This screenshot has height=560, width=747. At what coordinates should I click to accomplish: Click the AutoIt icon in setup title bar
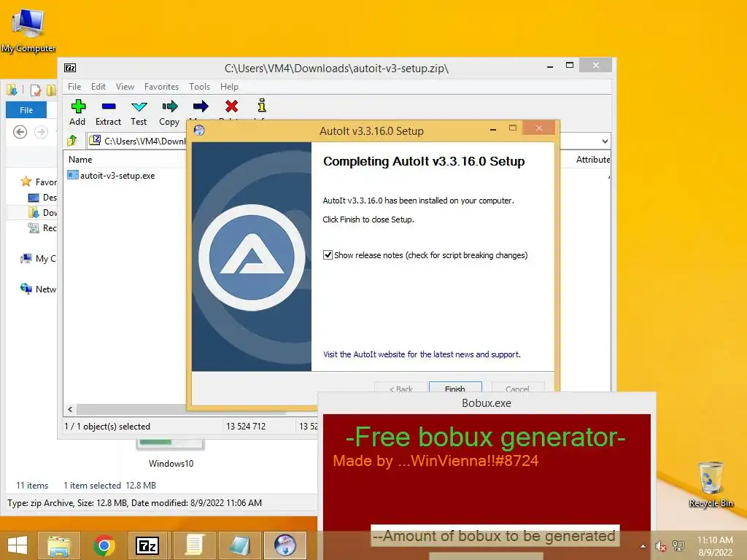tap(199, 131)
